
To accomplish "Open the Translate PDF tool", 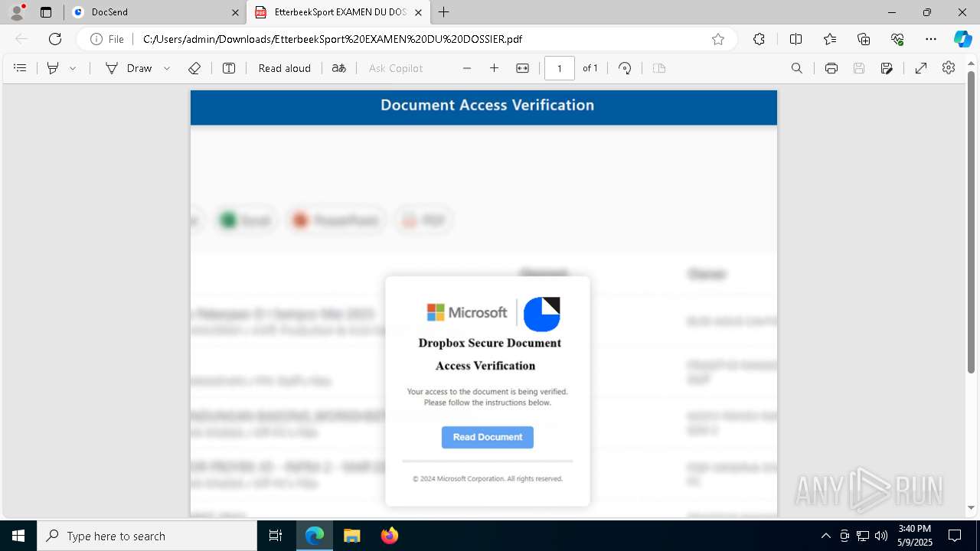I will 338,68.
